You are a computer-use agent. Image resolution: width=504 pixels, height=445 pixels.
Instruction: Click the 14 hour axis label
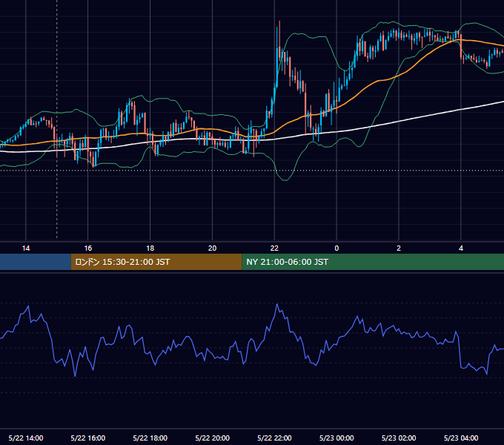point(26,248)
